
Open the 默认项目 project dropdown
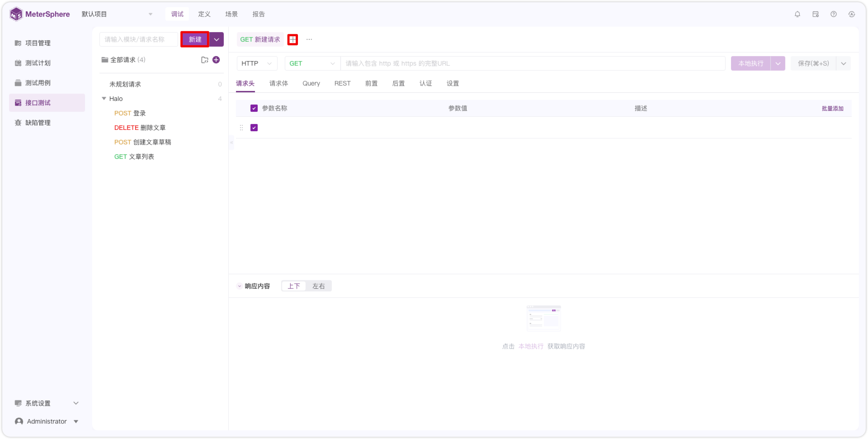tap(117, 14)
